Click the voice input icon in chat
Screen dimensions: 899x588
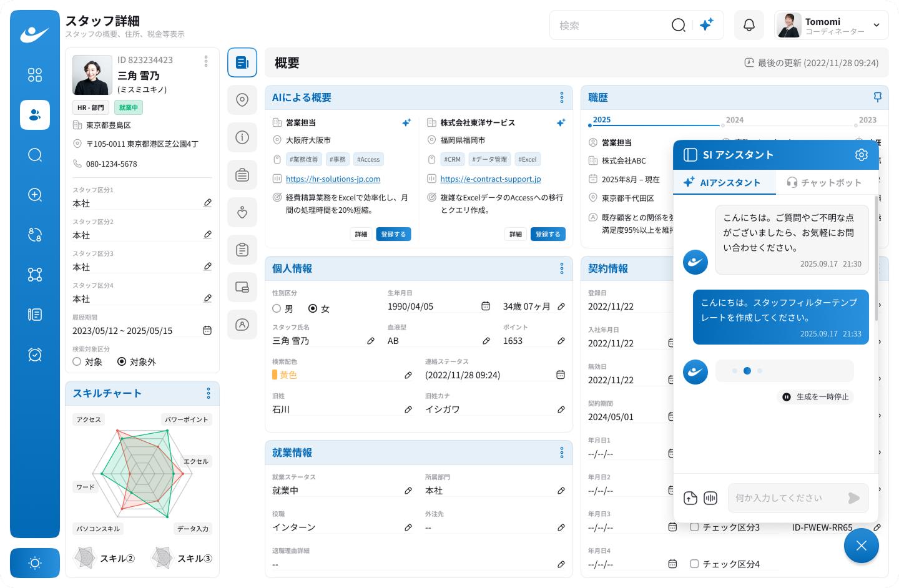(710, 498)
